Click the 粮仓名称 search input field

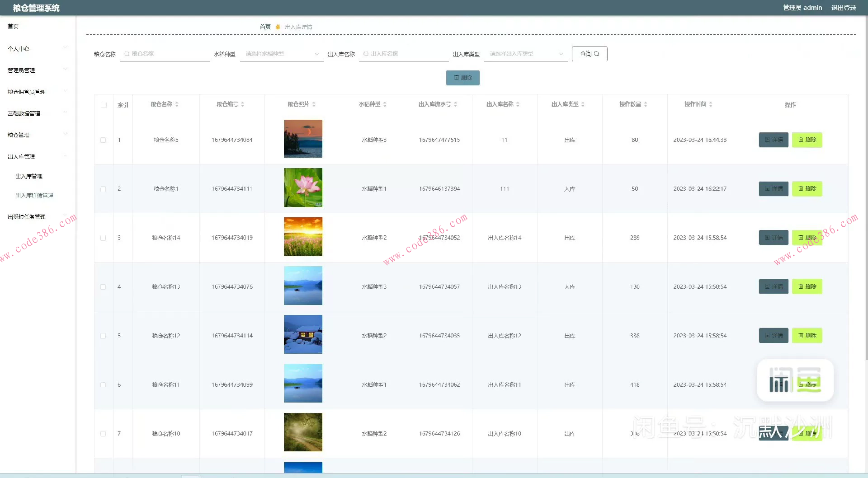click(167, 54)
